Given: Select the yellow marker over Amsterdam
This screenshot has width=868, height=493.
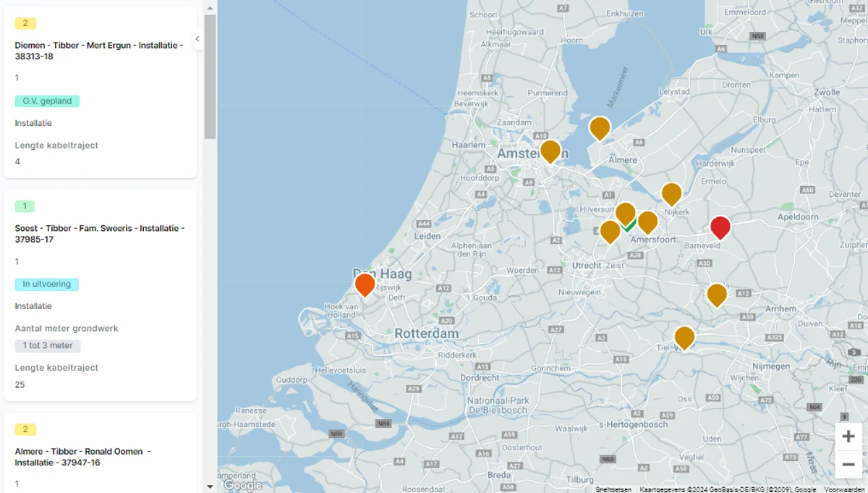Looking at the screenshot, I should pos(550,151).
